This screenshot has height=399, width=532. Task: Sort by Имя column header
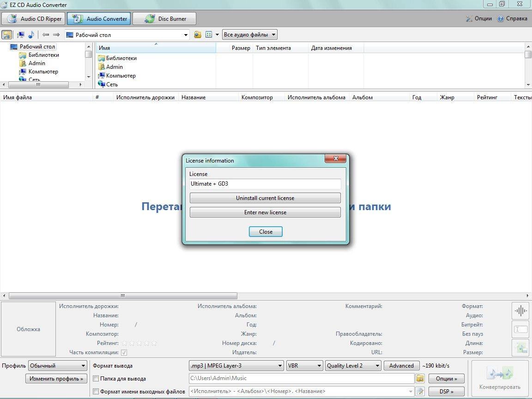coord(156,48)
